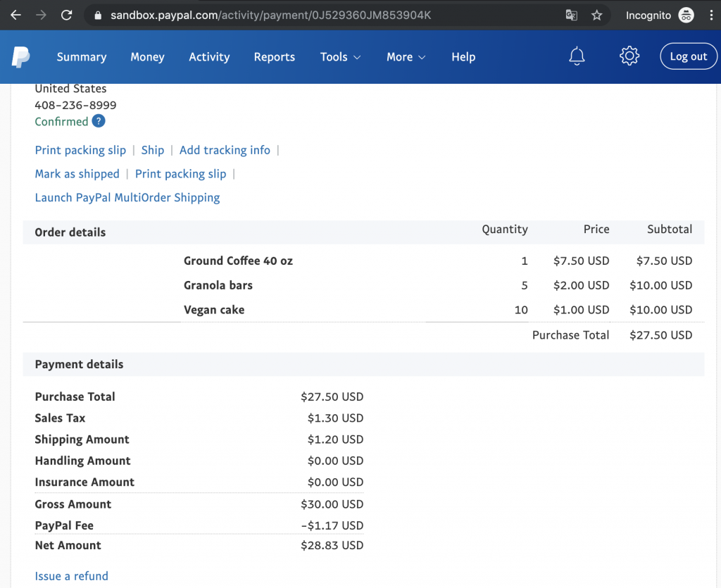Click the Log out button
Image resolution: width=721 pixels, height=588 pixels.
(689, 56)
